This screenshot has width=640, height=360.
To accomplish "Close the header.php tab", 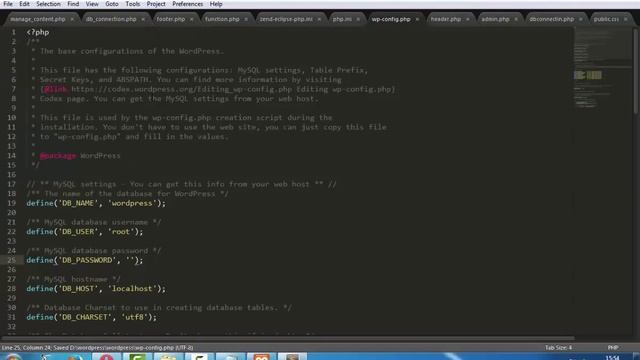I will [468, 19].
